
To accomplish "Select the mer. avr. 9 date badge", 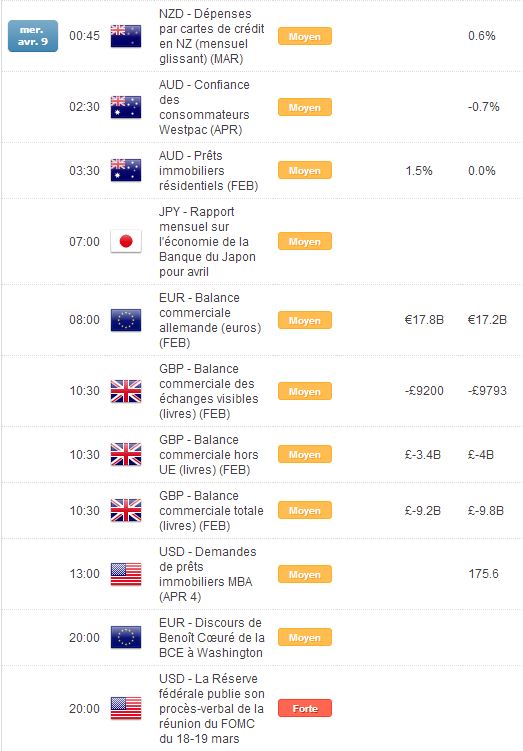I will pyautogui.click(x=33, y=36).
